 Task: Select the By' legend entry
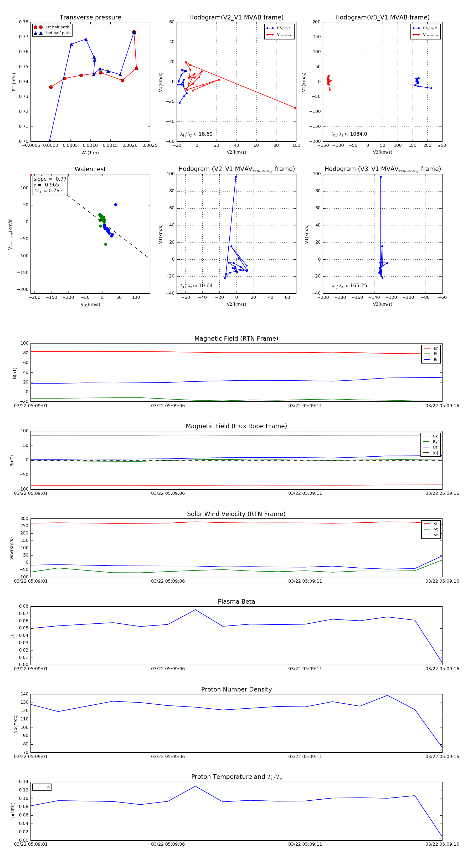(431, 442)
